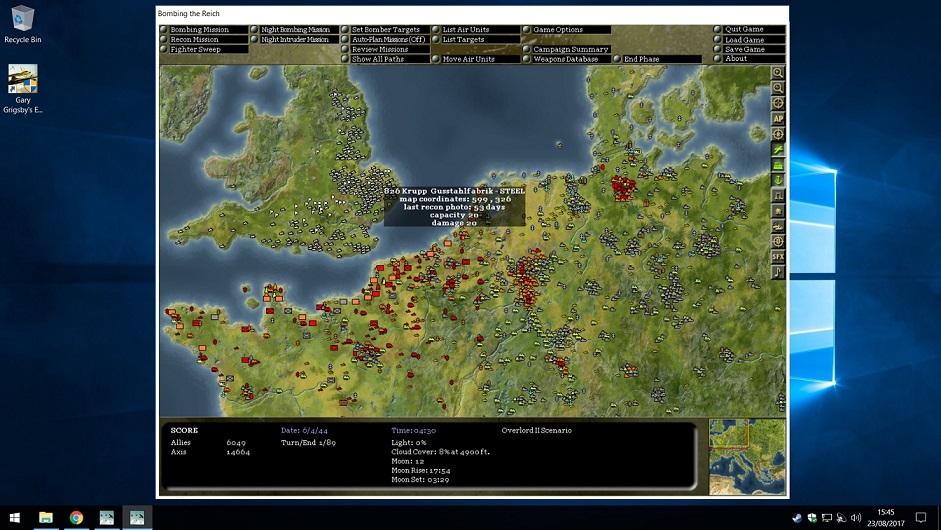Select the Gary Grigsby's desktop shortcut
This screenshot has height=530, width=941.
pyautogui.click(x=23, y=88)
